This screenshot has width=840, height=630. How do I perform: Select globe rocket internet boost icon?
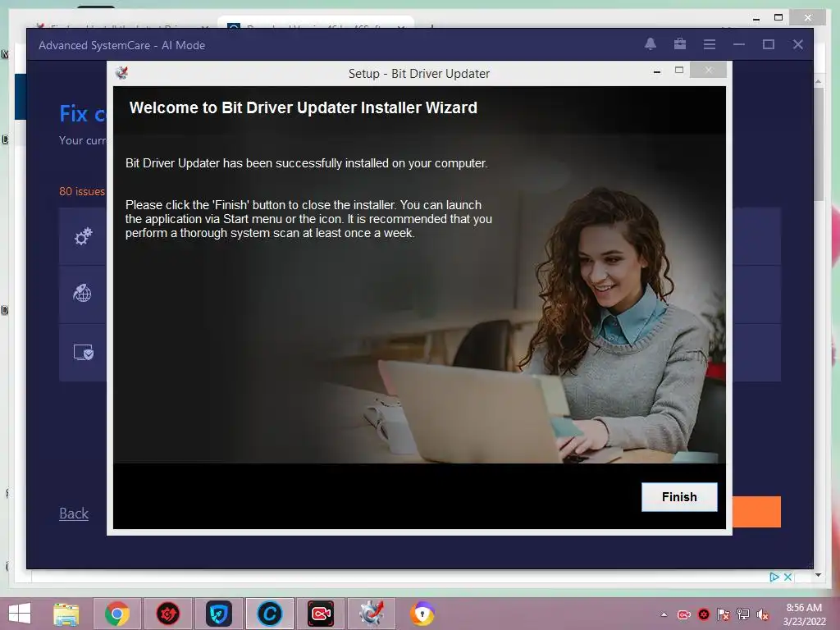pos(83,293)
